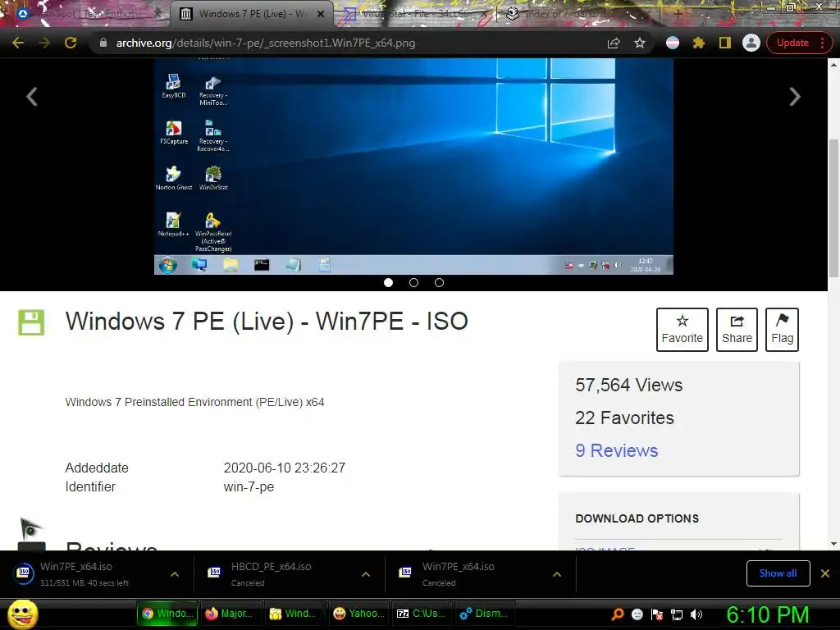Open the volume speaker tray icon
The image size is (840, 630).
[x=696, y=614]
